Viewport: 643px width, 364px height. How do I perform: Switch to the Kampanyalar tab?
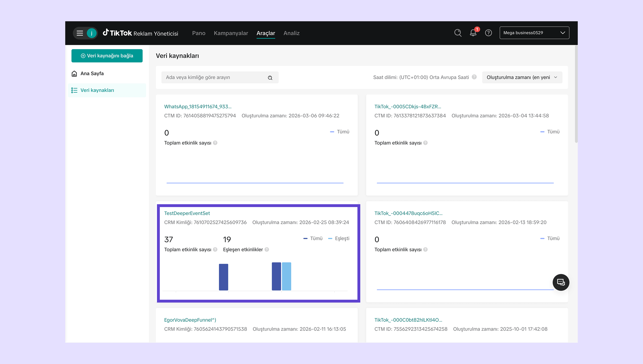tap(231, 33)
